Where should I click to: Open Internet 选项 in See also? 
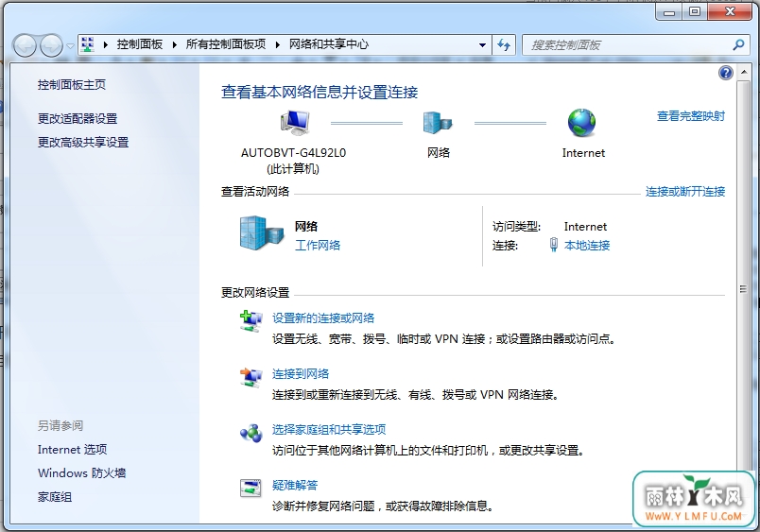pyautogui.click(x=72, y=450)
